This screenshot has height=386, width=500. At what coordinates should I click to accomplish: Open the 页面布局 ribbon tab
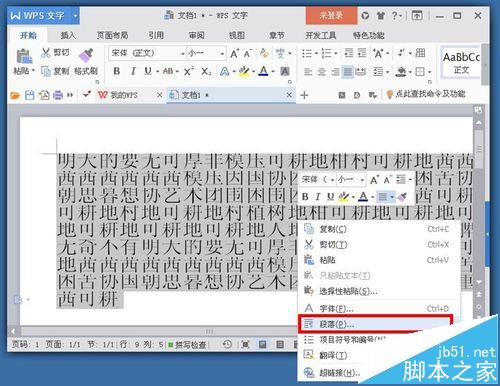pyautogui.click(x=112, y=35)
